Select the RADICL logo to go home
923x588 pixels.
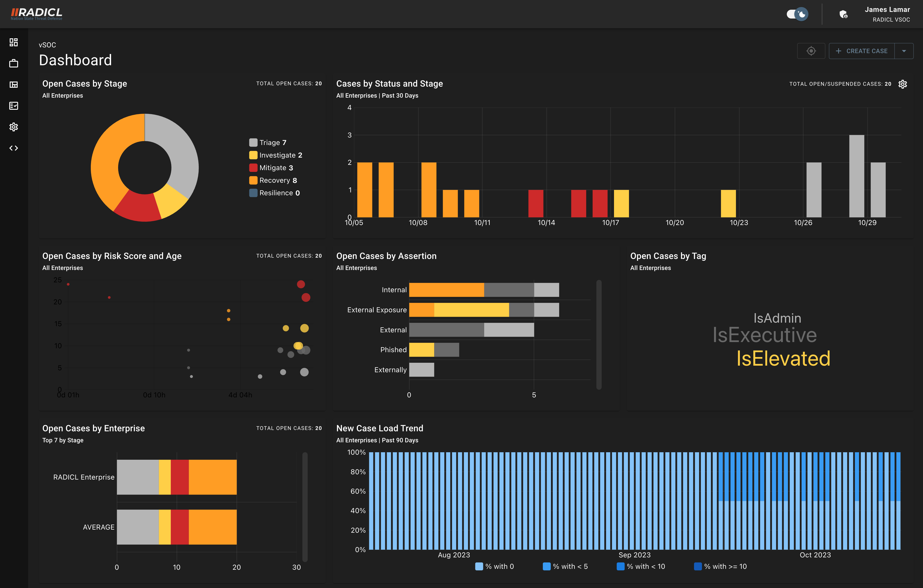tap(36, 13)
